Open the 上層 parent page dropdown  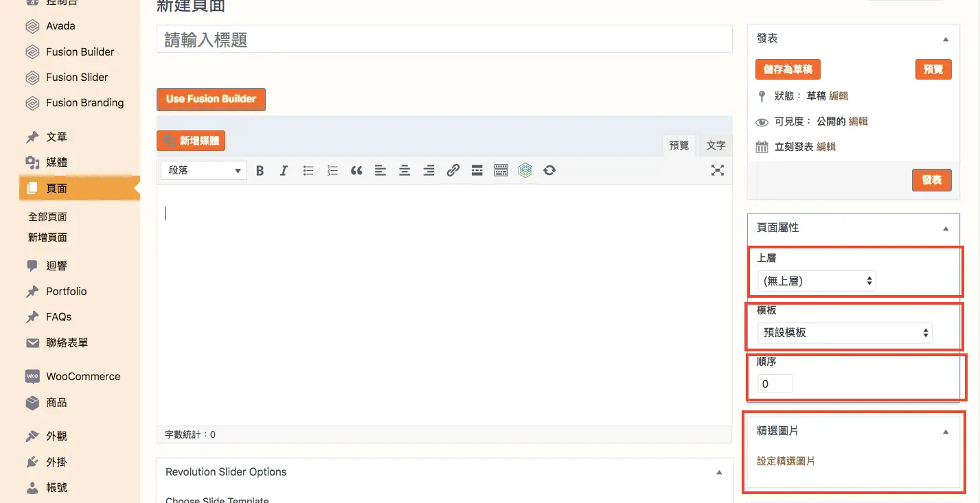tap(817, 281)
